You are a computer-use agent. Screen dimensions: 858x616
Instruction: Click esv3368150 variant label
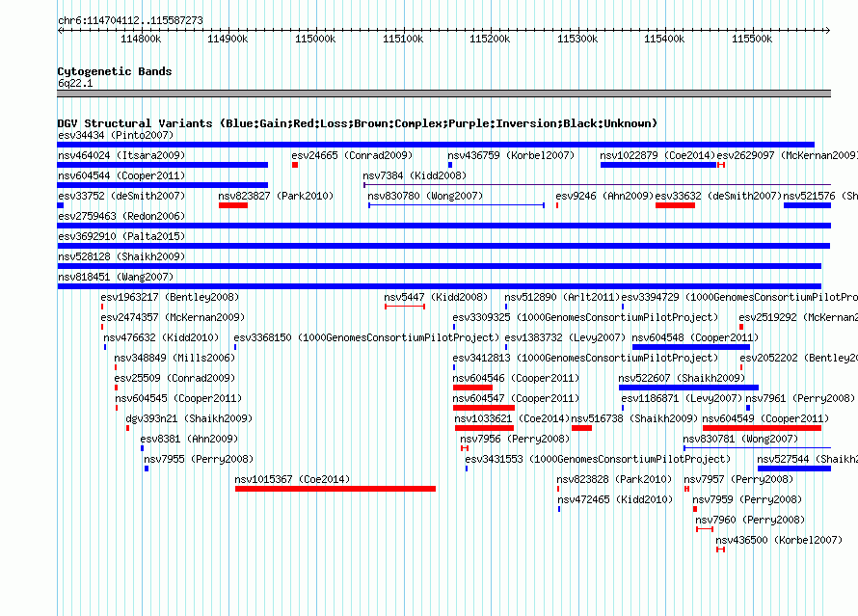click(366, 337)
